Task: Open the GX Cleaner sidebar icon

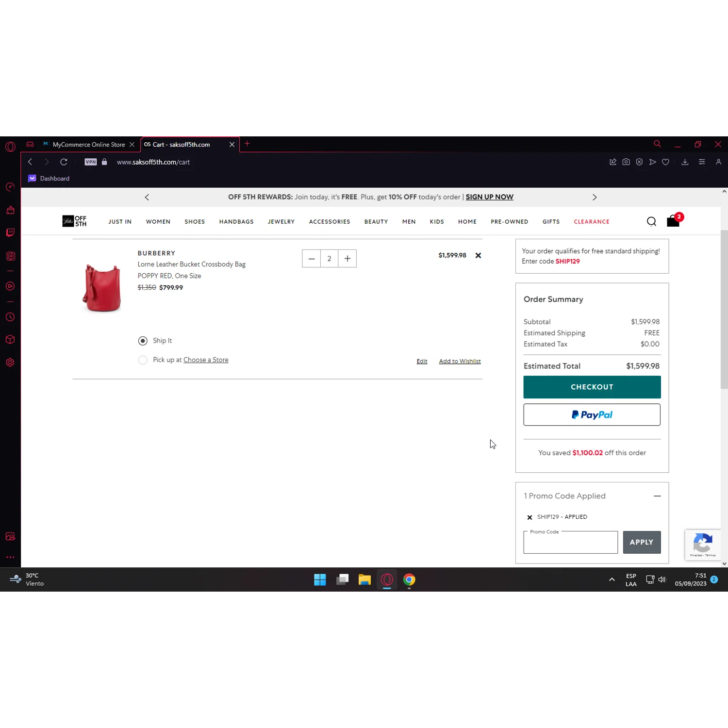Action: [x=10, y=210]
